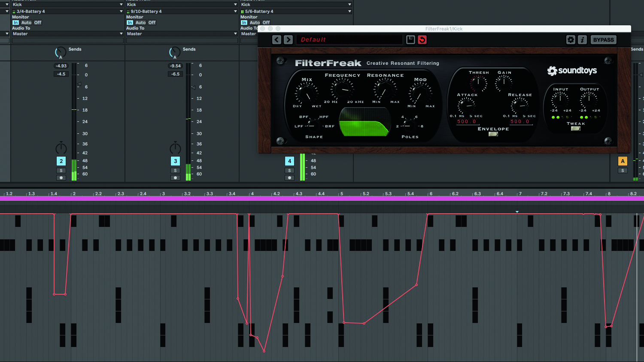
Task: Click the magenta clip header strip
Action: pos(322,199)
